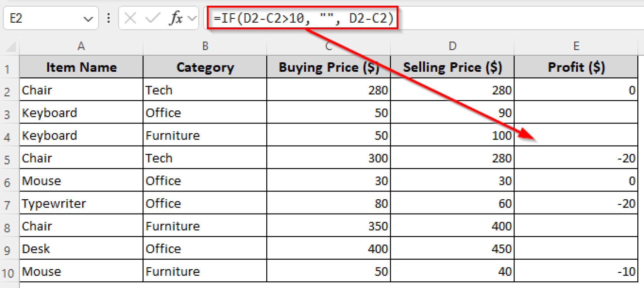Select row number 5
This screenshot has height=288, width=644.
8,158
